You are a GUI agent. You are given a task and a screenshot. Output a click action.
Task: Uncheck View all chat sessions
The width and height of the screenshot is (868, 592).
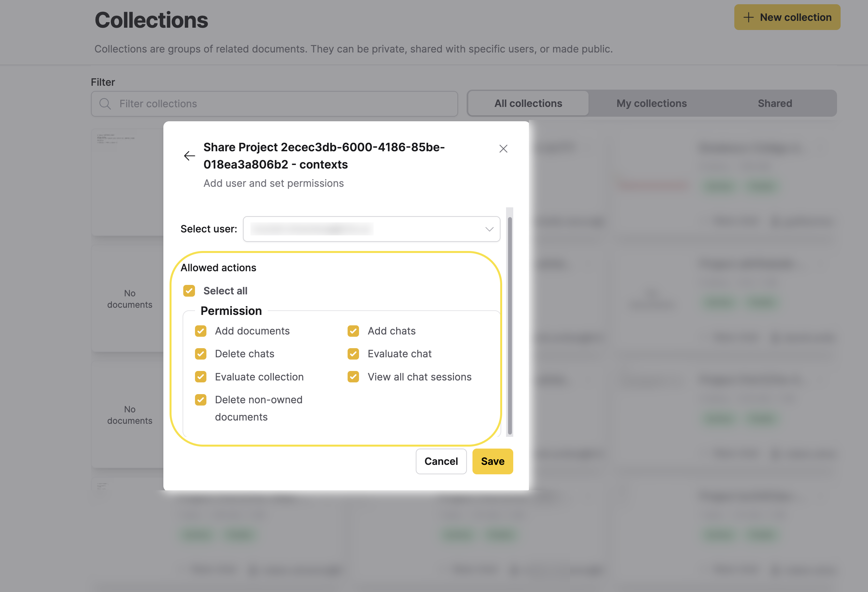point(353,377)
